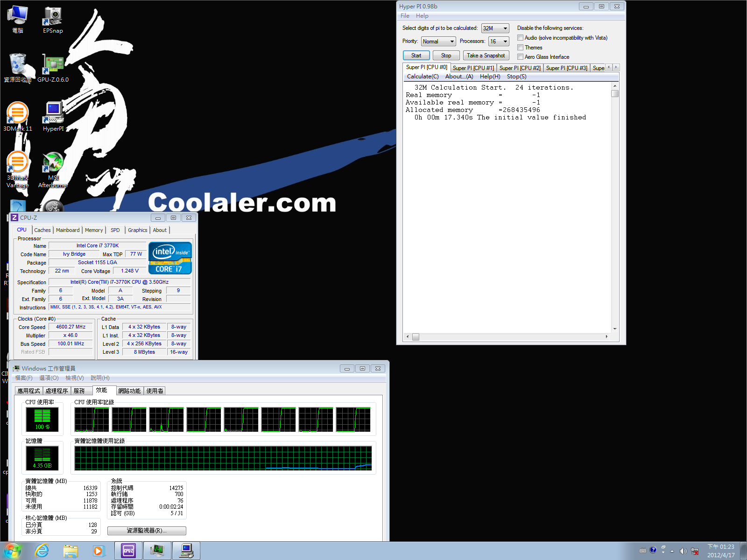Show hidden tray icons arrow
The image size is (747, 560).
672,551
